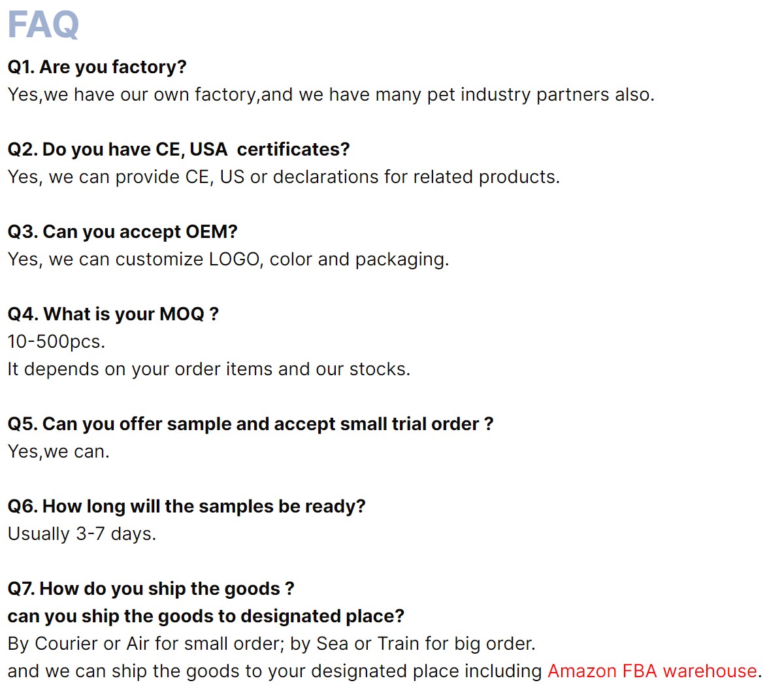Click 'and we can ship the goods' sentence
Screen dimensions: 784x689
tap(384, 671)
